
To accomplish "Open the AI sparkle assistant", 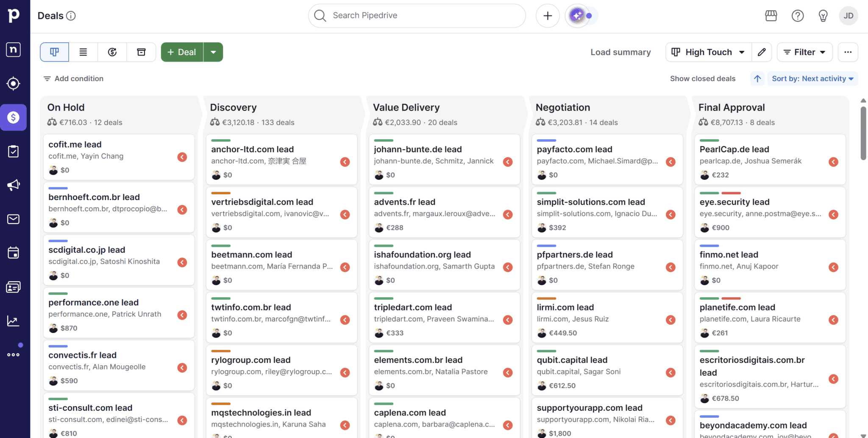I will coord(577,16).
